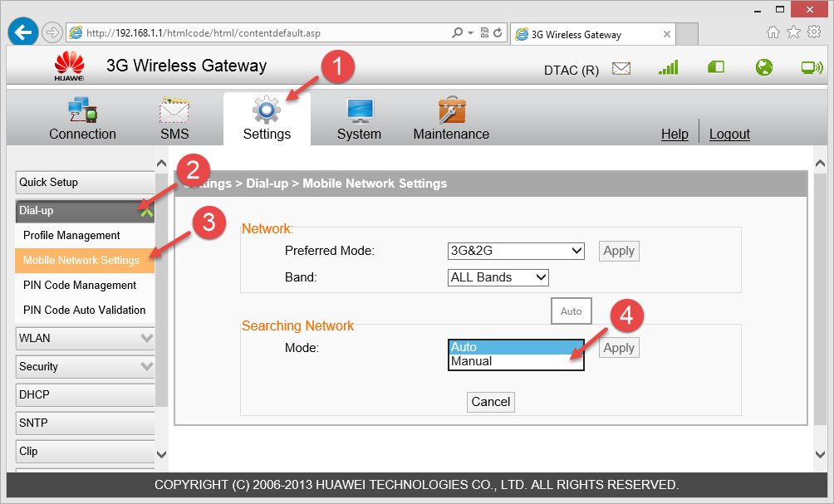Click the green globe internet status icon
The height and width of the screenshot is (504, 834).
pyautogui.click(x=764, y=68)
